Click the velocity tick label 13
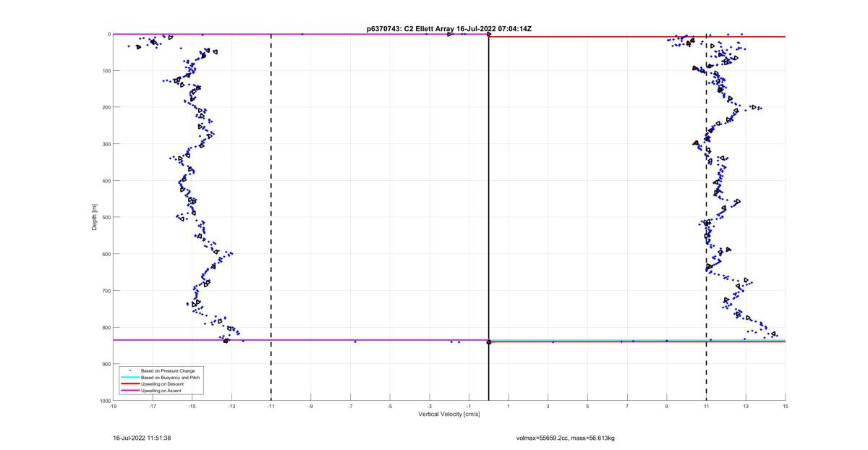Screen dimensions: 868x450 click(746, 407)
